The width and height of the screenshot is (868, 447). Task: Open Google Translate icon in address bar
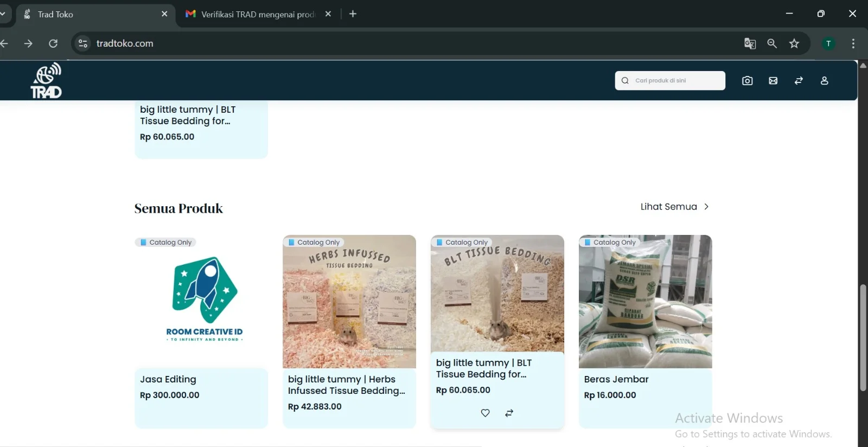[750, 43]
